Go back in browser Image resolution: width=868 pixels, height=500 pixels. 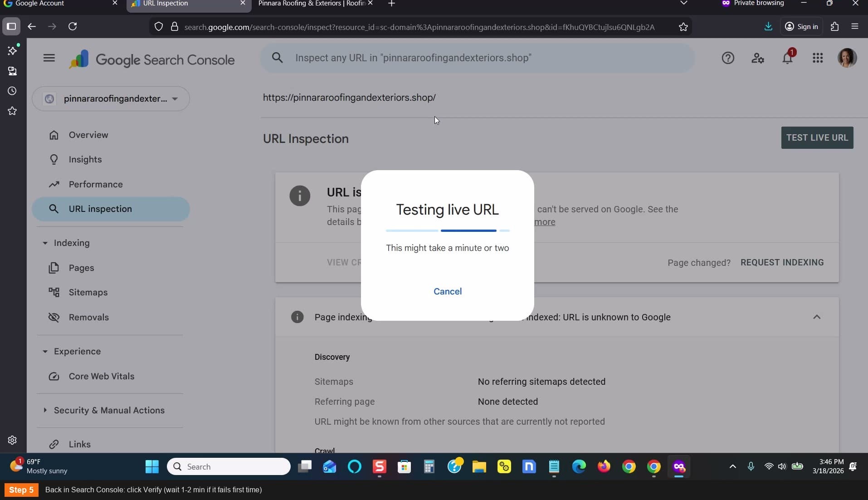pos(32,26)
